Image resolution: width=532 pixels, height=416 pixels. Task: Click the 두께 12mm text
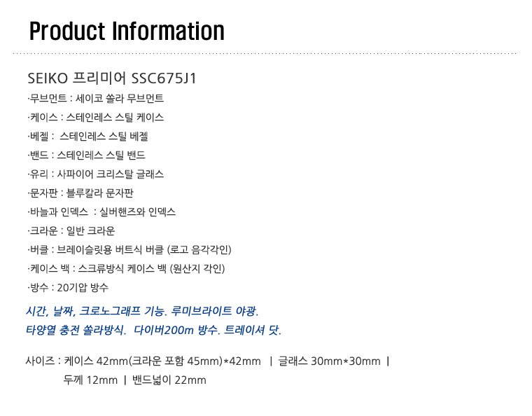[x=90, y=380]
